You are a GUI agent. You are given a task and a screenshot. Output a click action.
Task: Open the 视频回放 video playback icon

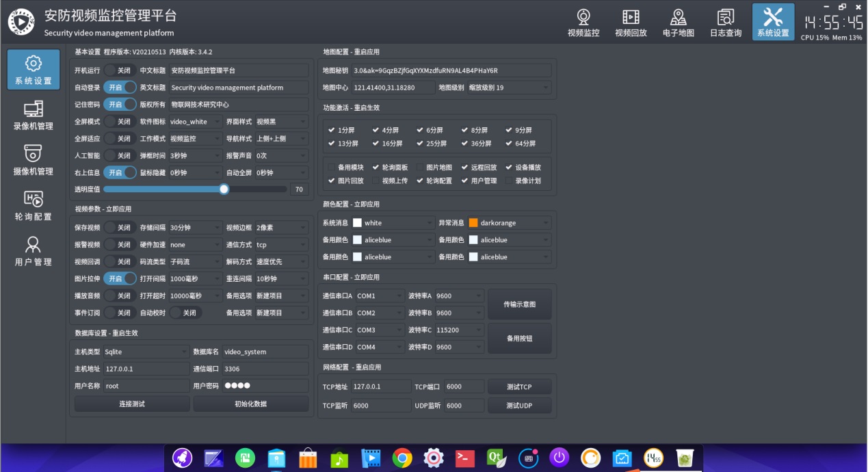630,22
